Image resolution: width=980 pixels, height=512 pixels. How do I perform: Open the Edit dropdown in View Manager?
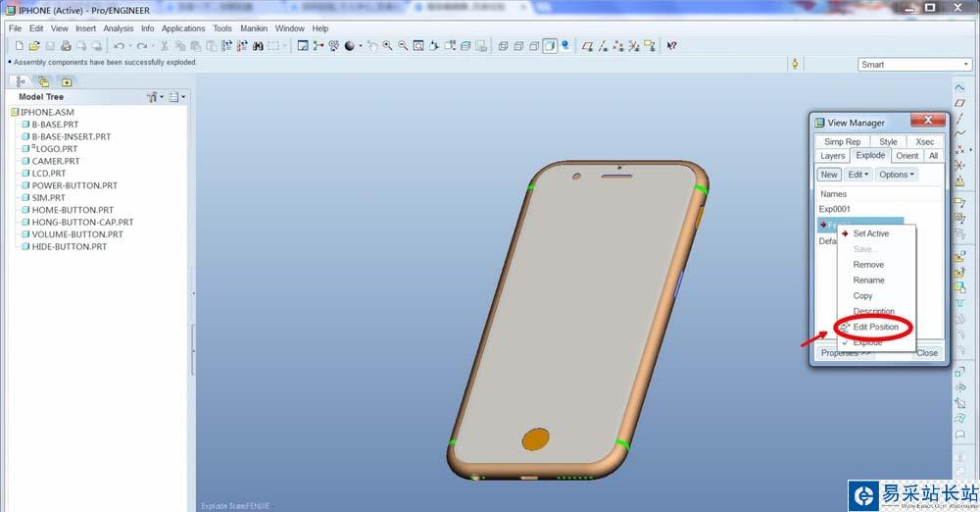pos(858,175)
